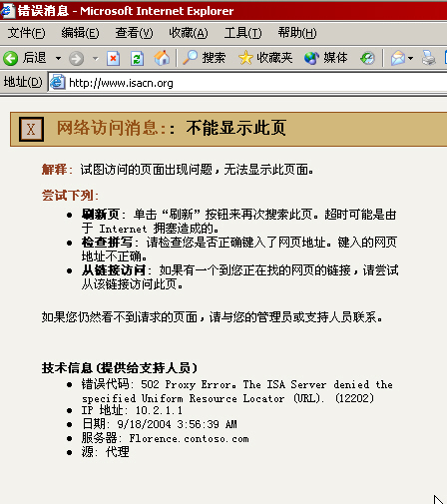
Task: Open the History icon in toolbar
Action: (367, 59)
